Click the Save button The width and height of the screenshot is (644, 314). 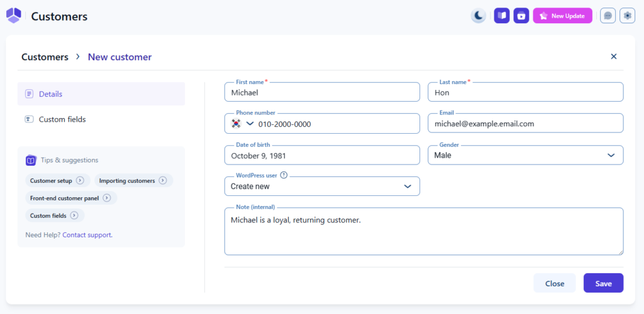click(603, 283)
